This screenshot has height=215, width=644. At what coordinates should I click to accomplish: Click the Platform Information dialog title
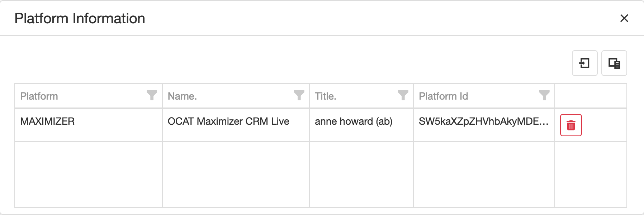click(x=80, y=19)
